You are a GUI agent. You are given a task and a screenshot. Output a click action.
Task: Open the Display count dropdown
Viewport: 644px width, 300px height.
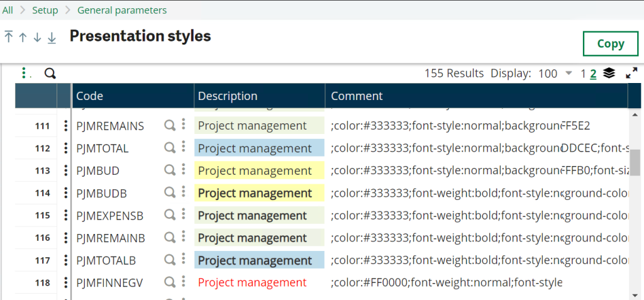(x=569, y=74)
